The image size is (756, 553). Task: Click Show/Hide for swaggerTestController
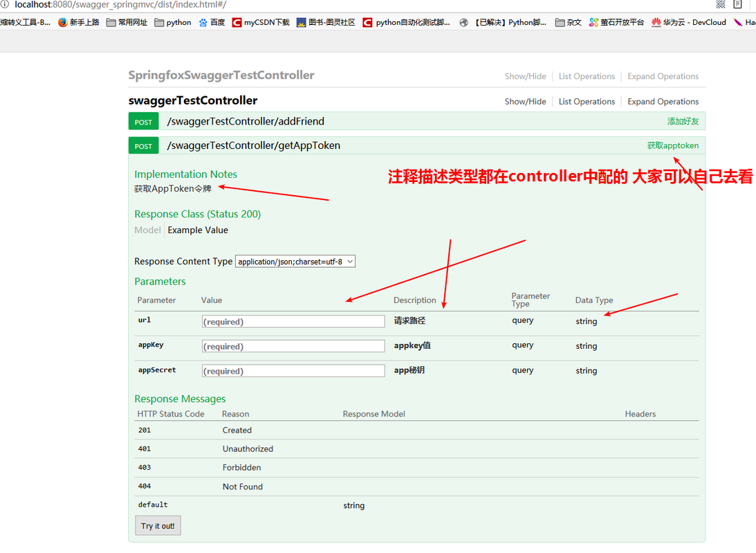525,101
